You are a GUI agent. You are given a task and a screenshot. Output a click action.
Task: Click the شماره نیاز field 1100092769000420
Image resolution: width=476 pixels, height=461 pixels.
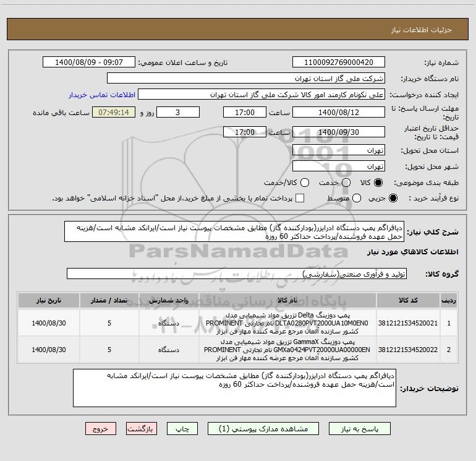tap(339, 62)
